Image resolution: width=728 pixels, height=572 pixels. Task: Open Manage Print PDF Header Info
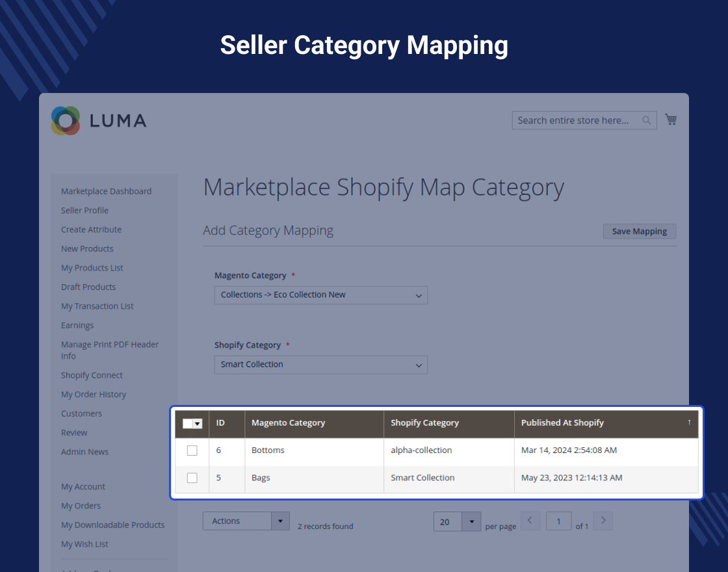pyautogui.click(x=110, y=350)
